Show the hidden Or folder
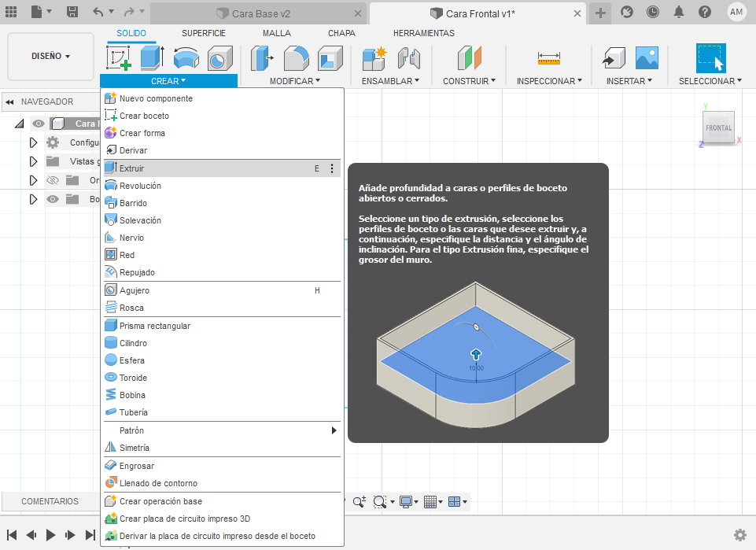Viewport: 756px width, 550px height. [x=53, y=180]
